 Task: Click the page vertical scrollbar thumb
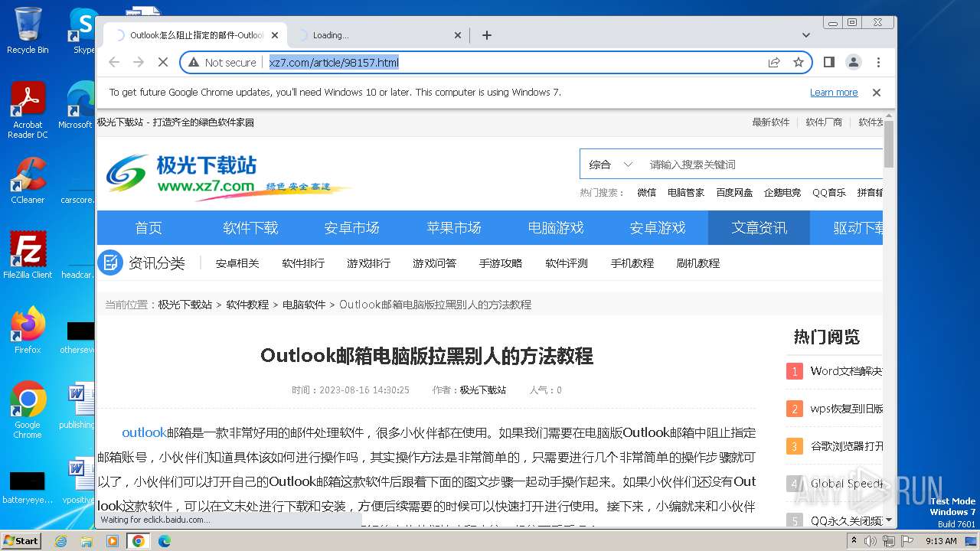(x=889, y=144)
